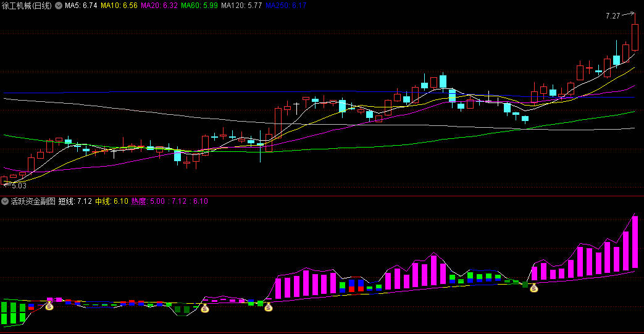The height and width of the screenshot is (334, 644).
Task: Select the MA120: 5.77 label
Action: [241, 6]
